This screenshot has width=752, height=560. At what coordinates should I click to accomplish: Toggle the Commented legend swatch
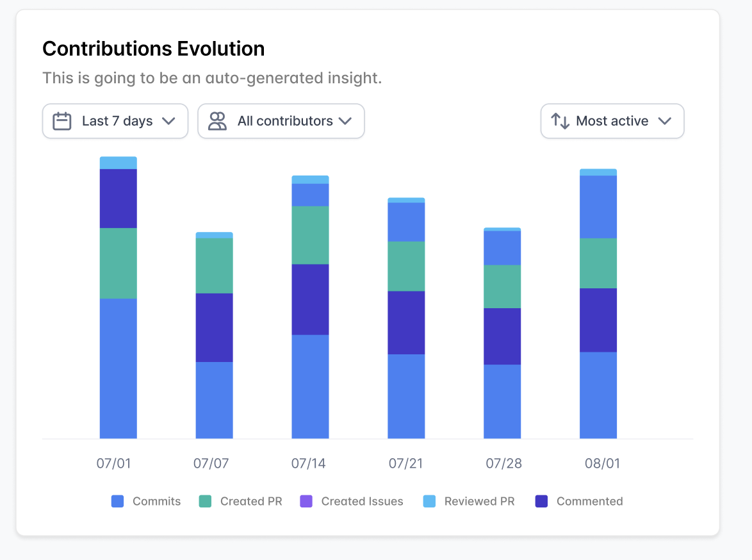(541, 501)
